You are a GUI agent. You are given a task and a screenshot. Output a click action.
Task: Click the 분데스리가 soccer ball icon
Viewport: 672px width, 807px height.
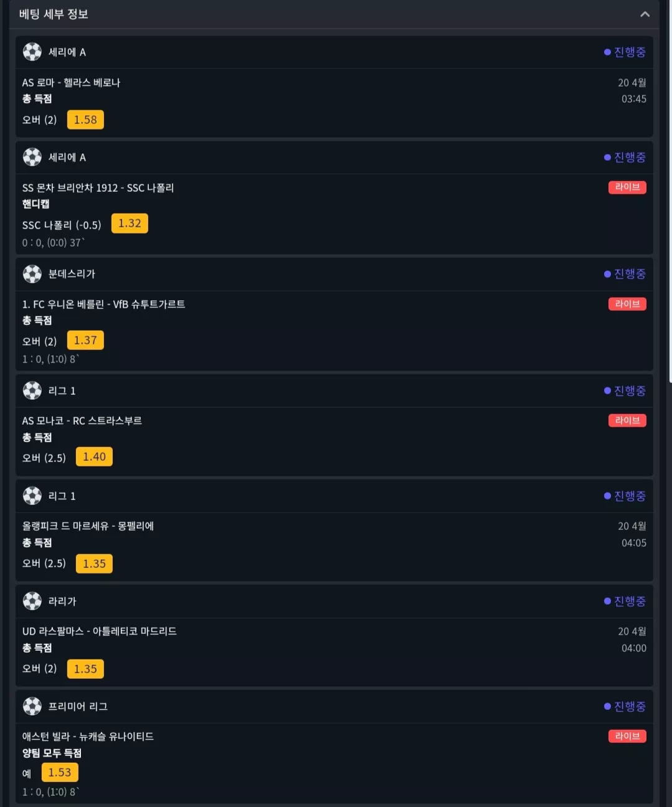click(32, 273)
